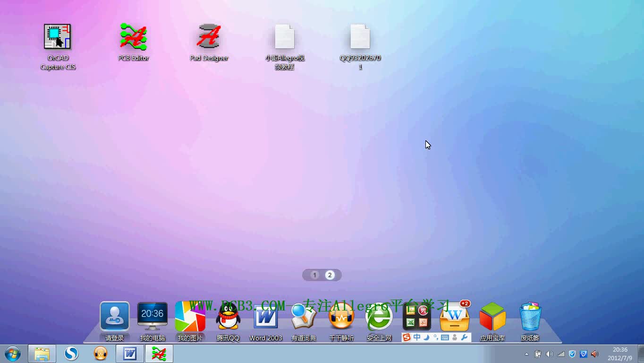Switch to the PCB Editor taskbar window
This screenshot has width=644, height=363.
pyautogui.click(x=159, y=354)
